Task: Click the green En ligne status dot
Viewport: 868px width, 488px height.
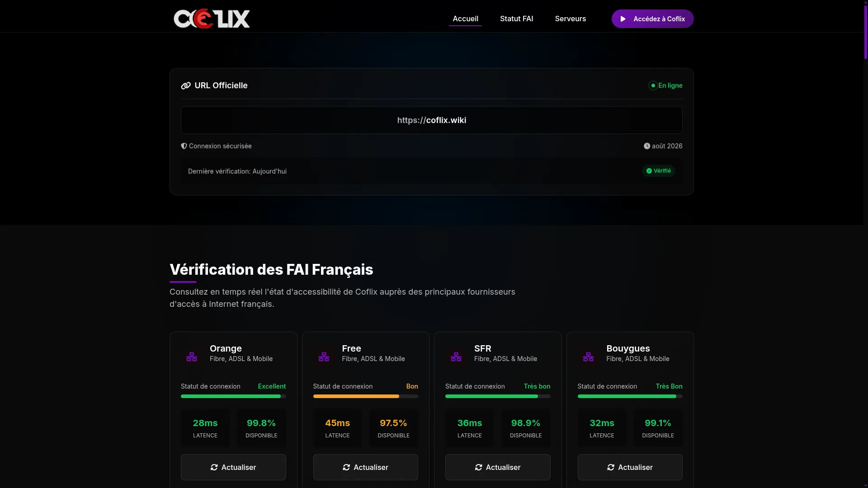Action: [x=653, y=85]
